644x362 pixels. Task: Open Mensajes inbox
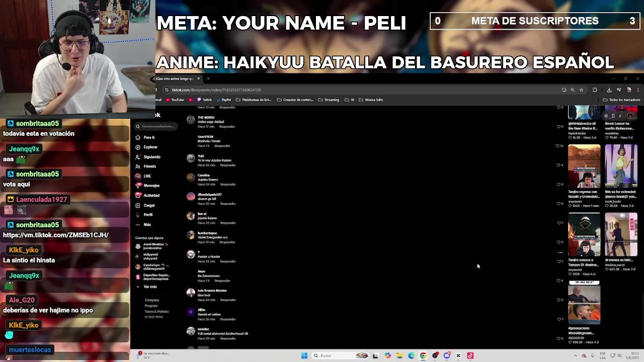click(x=147, y=186)
